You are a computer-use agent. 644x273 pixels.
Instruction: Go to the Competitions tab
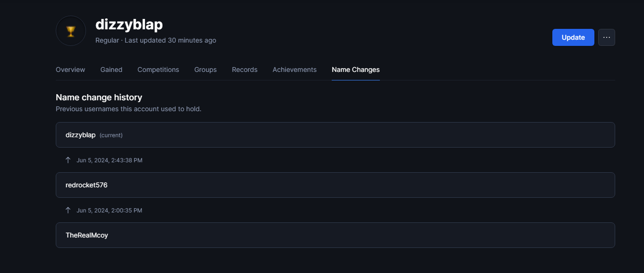click(x=158, y=70)
